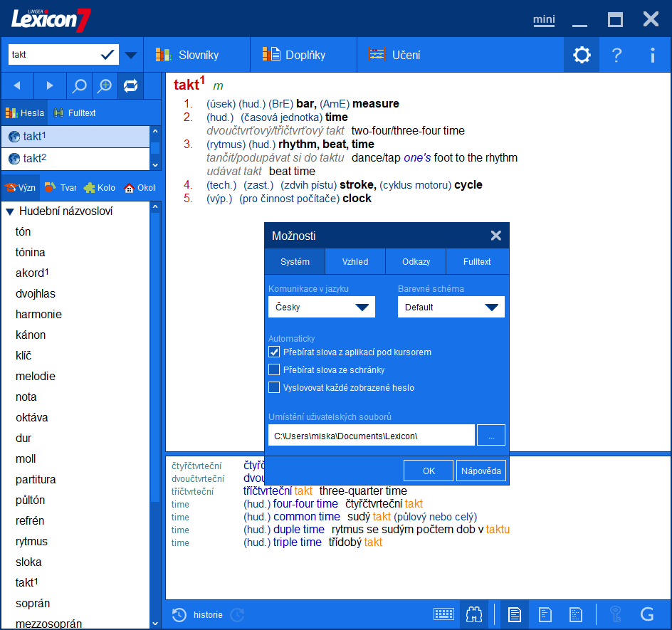Open the Vzhled tab in Možnosti
The width and height of the screenshot is (672, 630).
(x=355, y=261)
